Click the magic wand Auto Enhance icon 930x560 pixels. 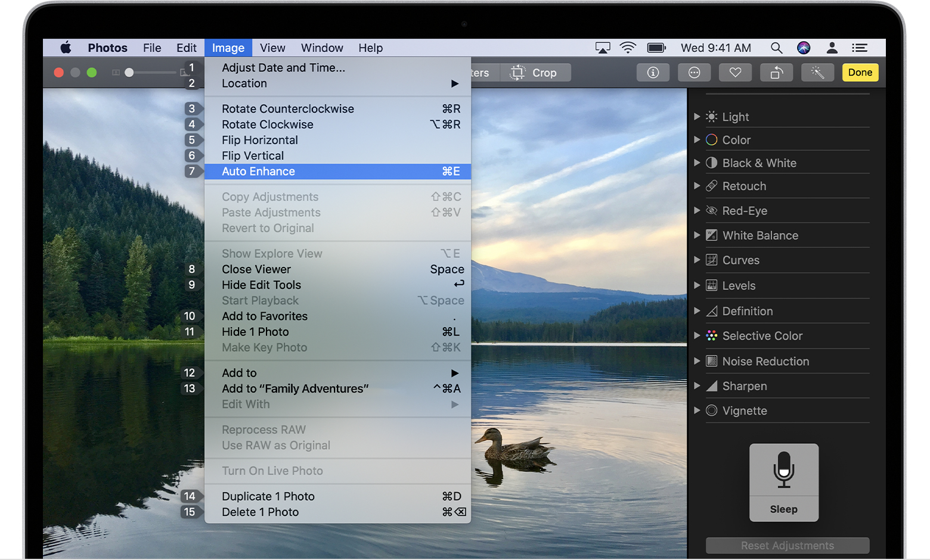pyautogui.click(x=817, y=73)
